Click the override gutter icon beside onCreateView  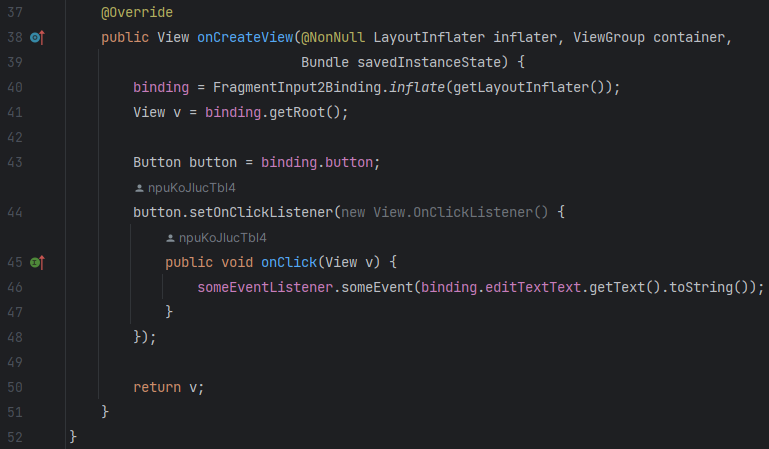37,37
